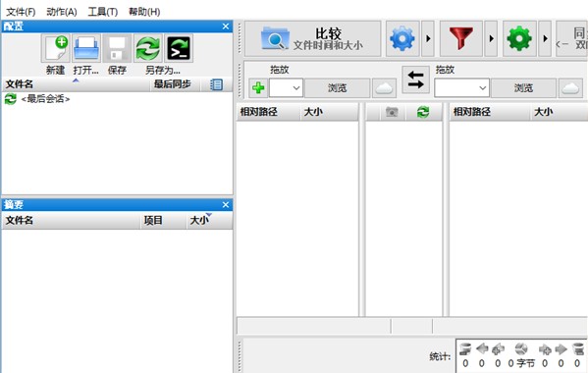Click middle grid sync action icon

click(423, 112)
